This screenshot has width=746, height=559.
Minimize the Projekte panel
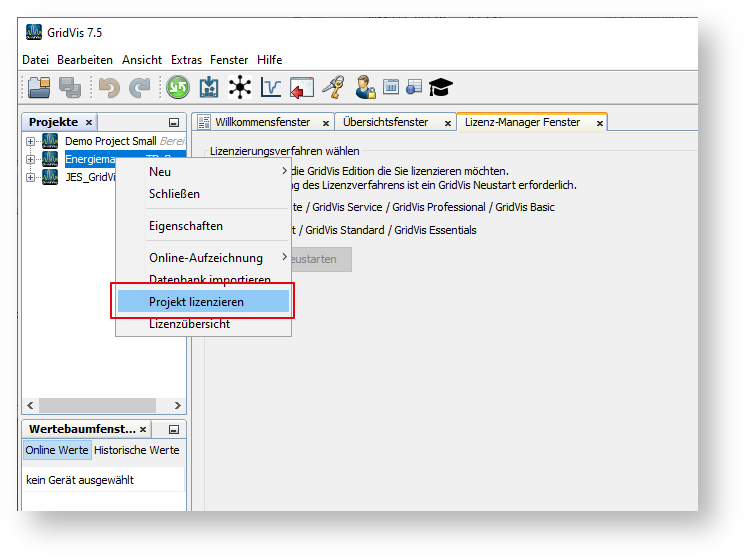(174, 123)
